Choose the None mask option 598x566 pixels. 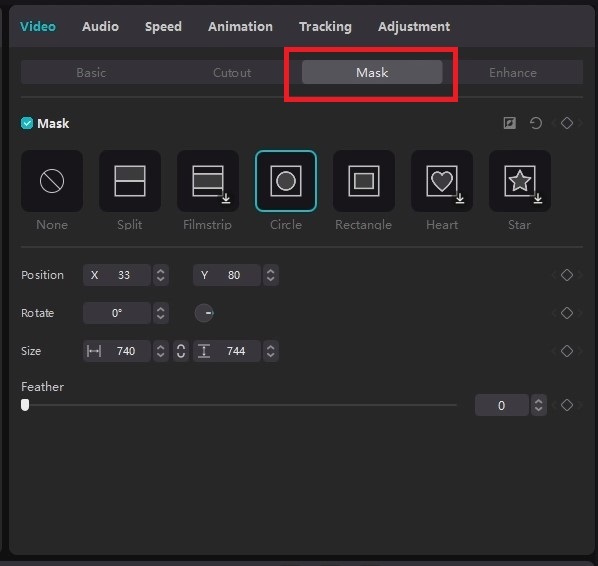pos(52,181)
